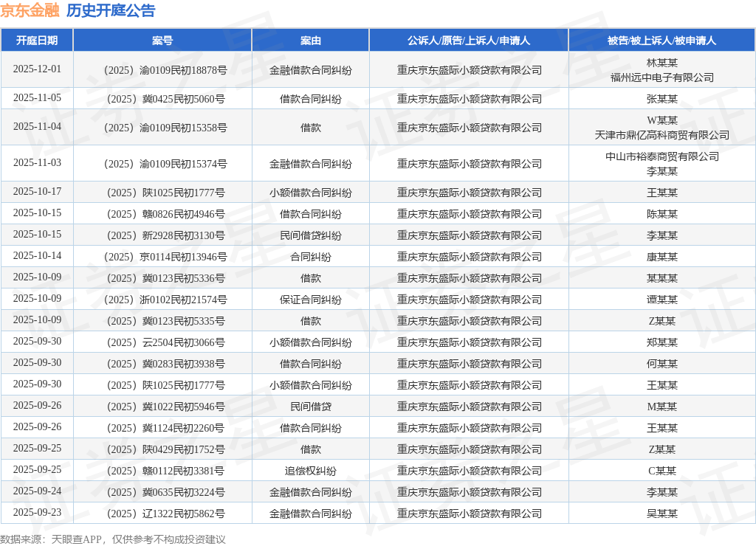The height and width of the screenshot is (546, 756).
Task: Click the date 2025-11-03
Action: pos(37,162)
